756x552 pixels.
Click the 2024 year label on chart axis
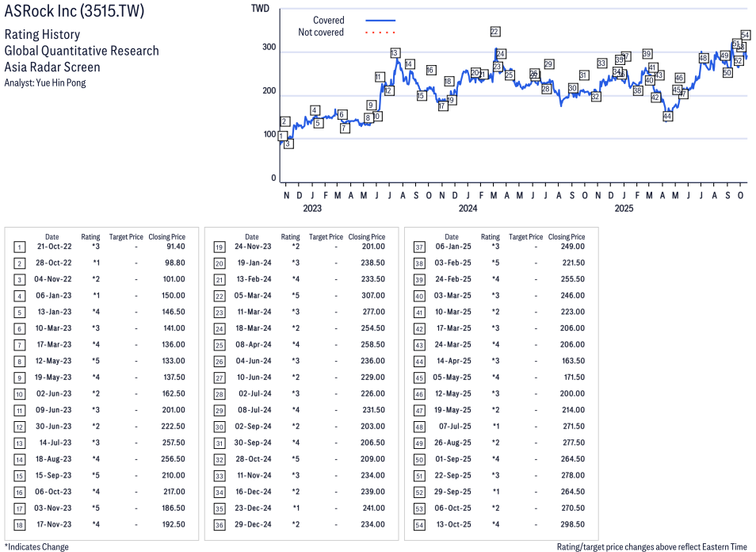point(468,209)
